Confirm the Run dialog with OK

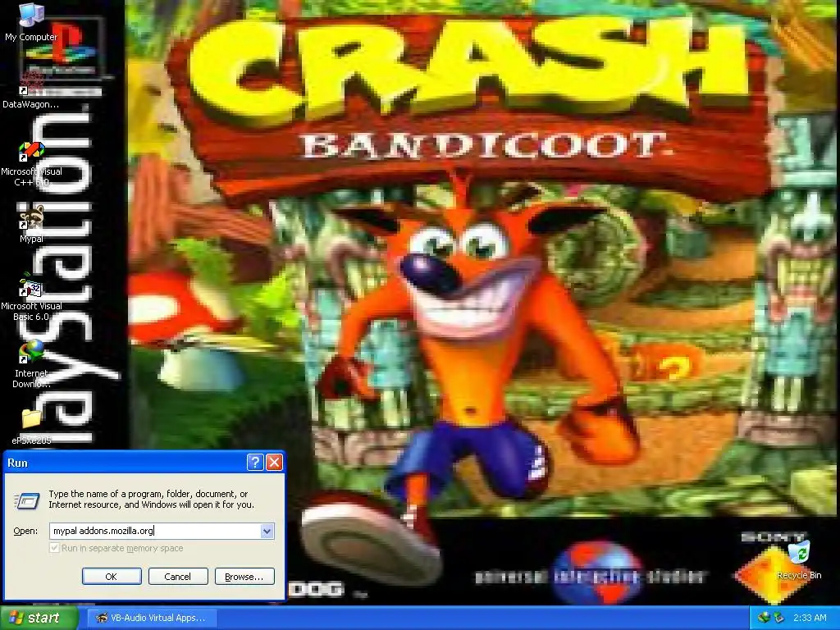[112, 577]
